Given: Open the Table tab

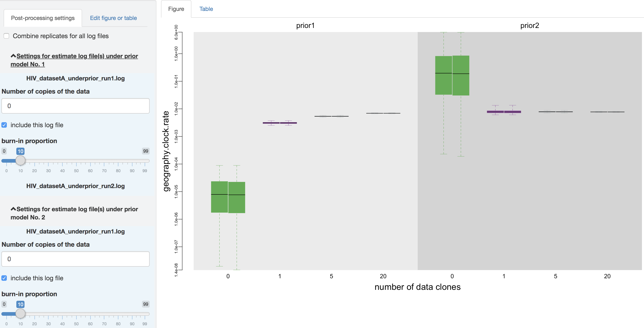Looking at the screenshot, I should (x=206, y=9).
